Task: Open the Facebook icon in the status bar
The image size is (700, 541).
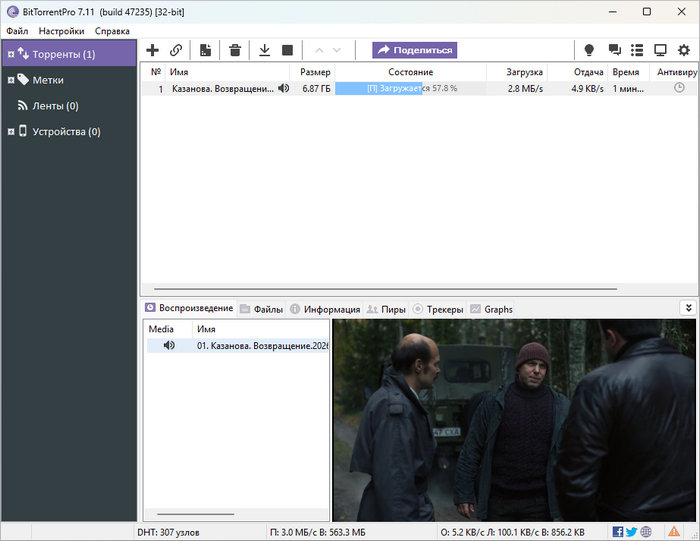Action: (x=618, y=532)
